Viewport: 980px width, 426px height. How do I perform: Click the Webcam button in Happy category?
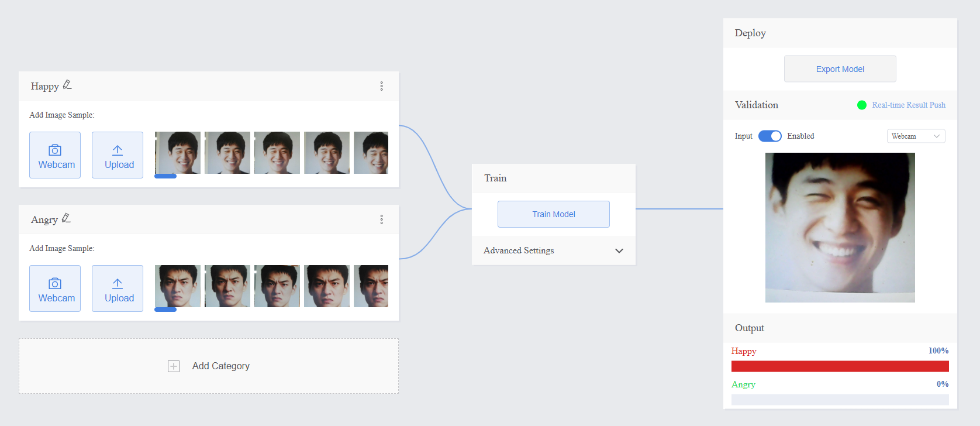click(x=55, y=155)
